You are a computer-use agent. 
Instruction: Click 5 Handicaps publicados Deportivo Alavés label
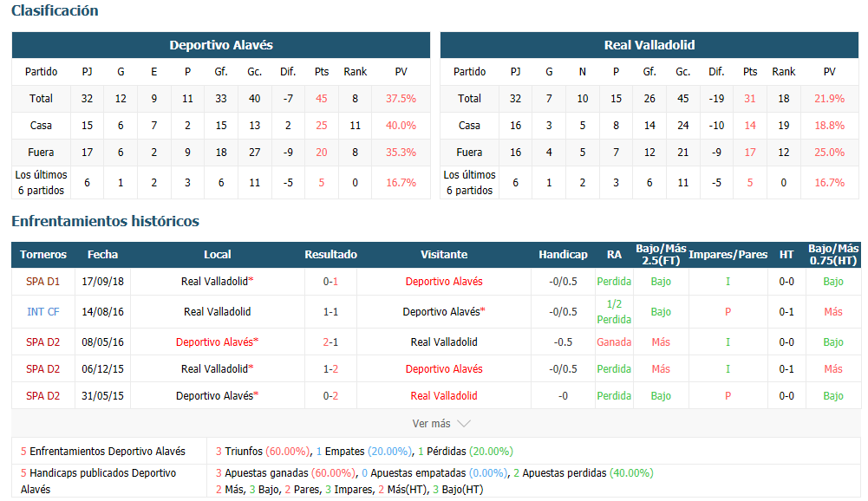pyautogui.click(x=99, y=481)
